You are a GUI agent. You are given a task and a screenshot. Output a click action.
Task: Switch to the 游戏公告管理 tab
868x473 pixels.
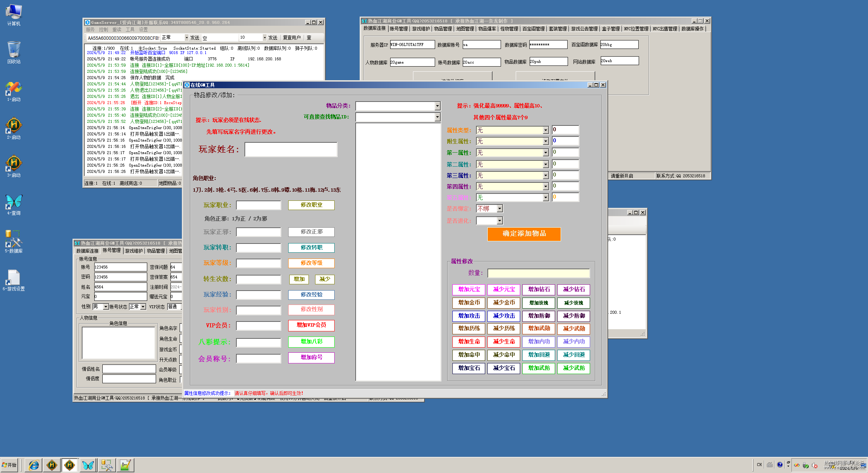584,29
